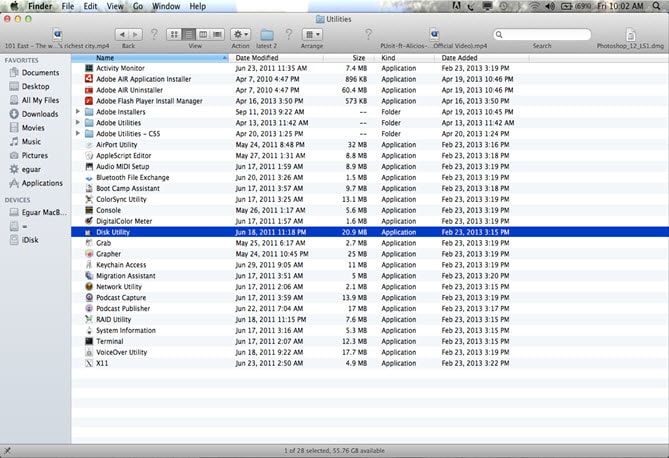The image size is (669, 458).
Task: Open the File menu
Action: point(68,6)
